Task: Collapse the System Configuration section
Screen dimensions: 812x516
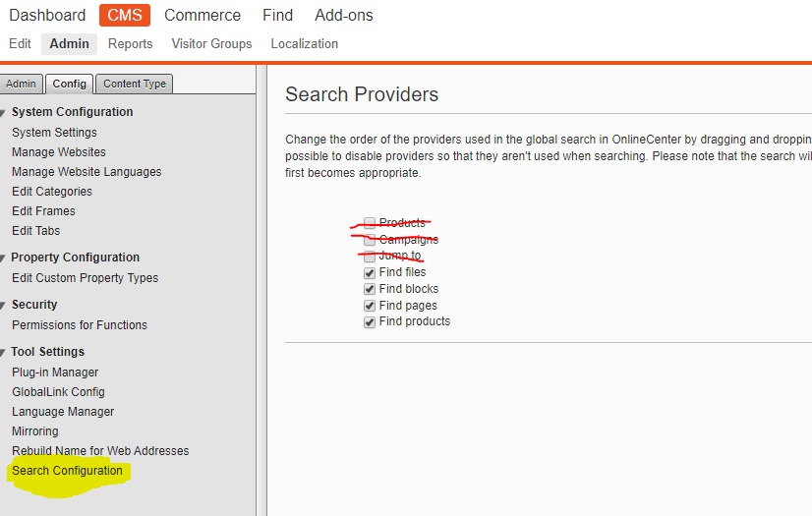Action: click(x=4, y=112)
